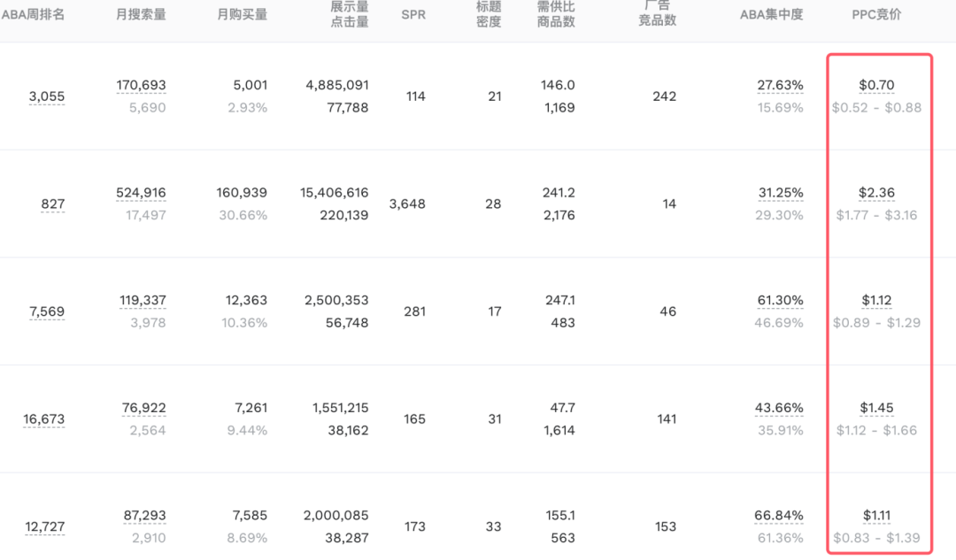Image resolution: width=956 pixels, height=560 pixels.
Task: Click the 61.30% ABA concentration value
Action: point(780,301)
